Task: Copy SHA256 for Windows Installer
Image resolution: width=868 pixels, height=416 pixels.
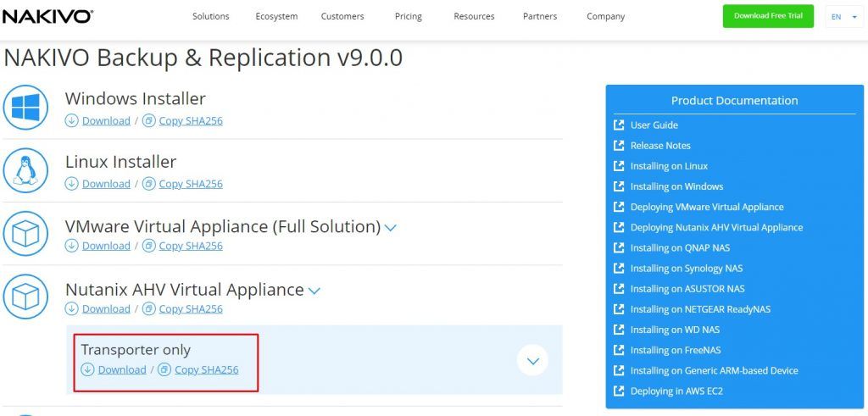Action: (191, 120)
